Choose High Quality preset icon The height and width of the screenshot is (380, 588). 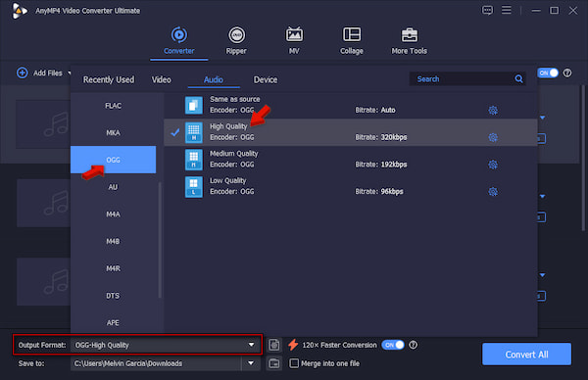click(x=194, y=132)
